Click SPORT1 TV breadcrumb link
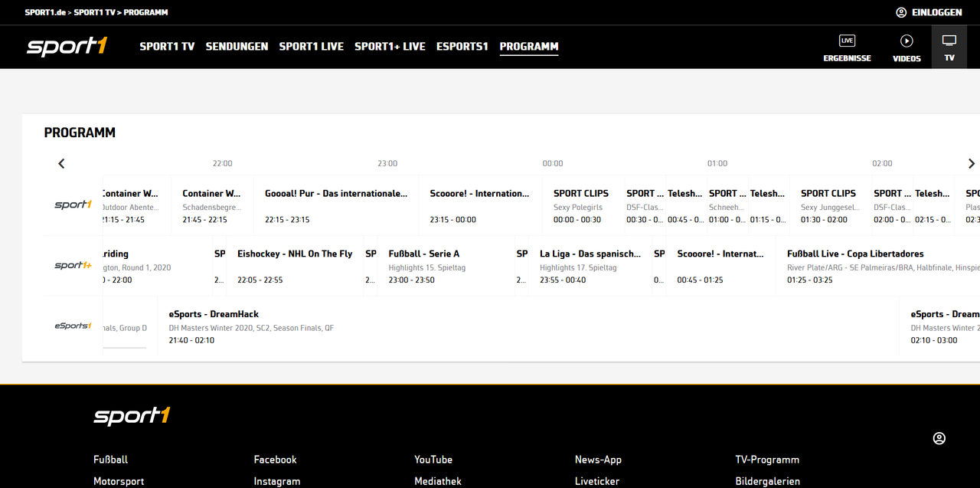Screen dimensions: 980x488 coord(96,12)
